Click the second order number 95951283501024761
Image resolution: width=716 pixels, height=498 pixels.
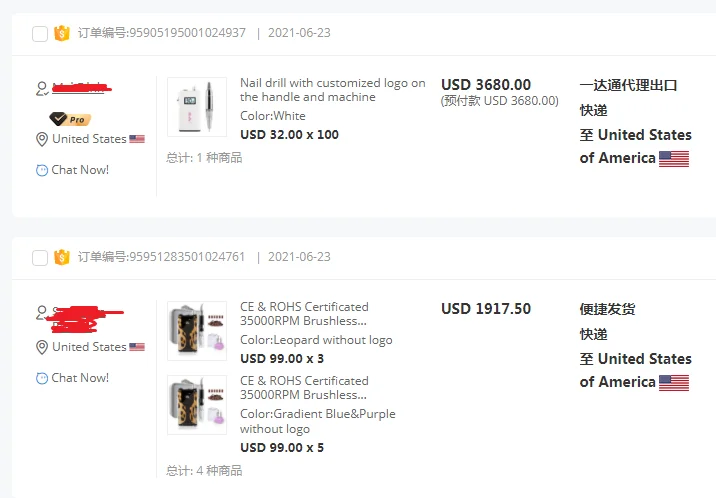pyautogui.click(x=187, y=257)
